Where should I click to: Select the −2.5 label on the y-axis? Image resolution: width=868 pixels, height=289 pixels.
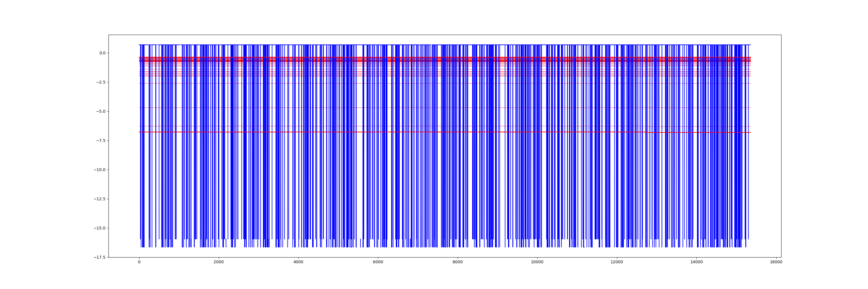(x=101, y=82)
